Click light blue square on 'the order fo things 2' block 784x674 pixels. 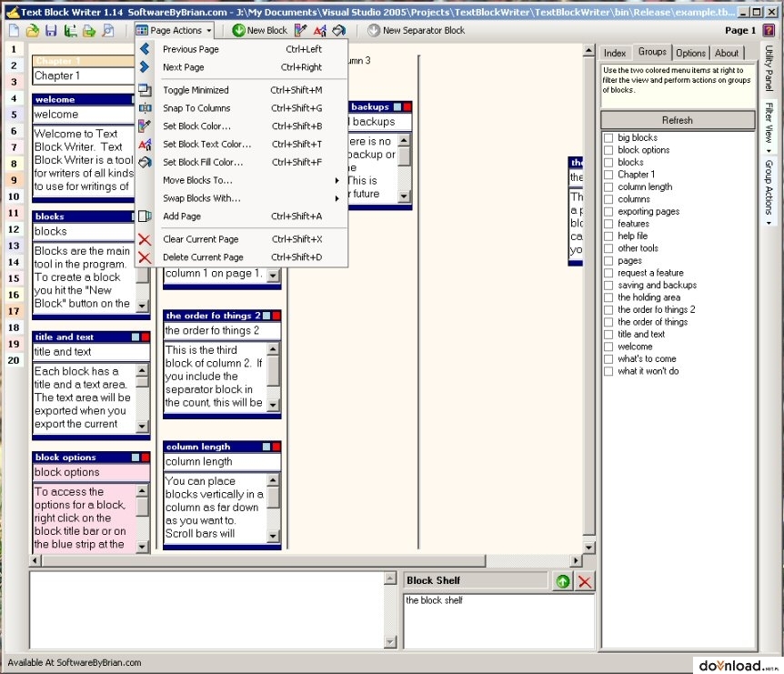pyautogui.click(x=267, y=316)
